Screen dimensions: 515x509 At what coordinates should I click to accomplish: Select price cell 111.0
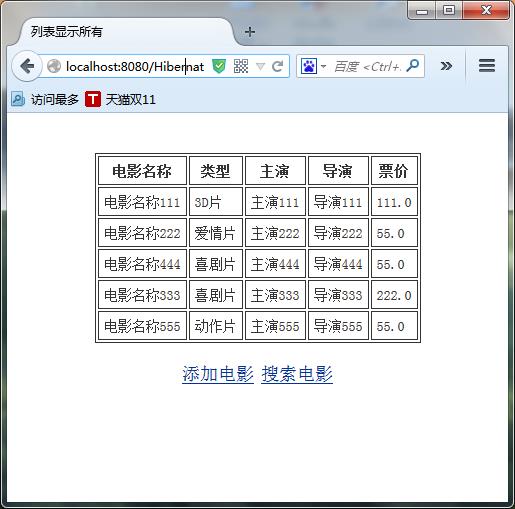tap(394, 202)
